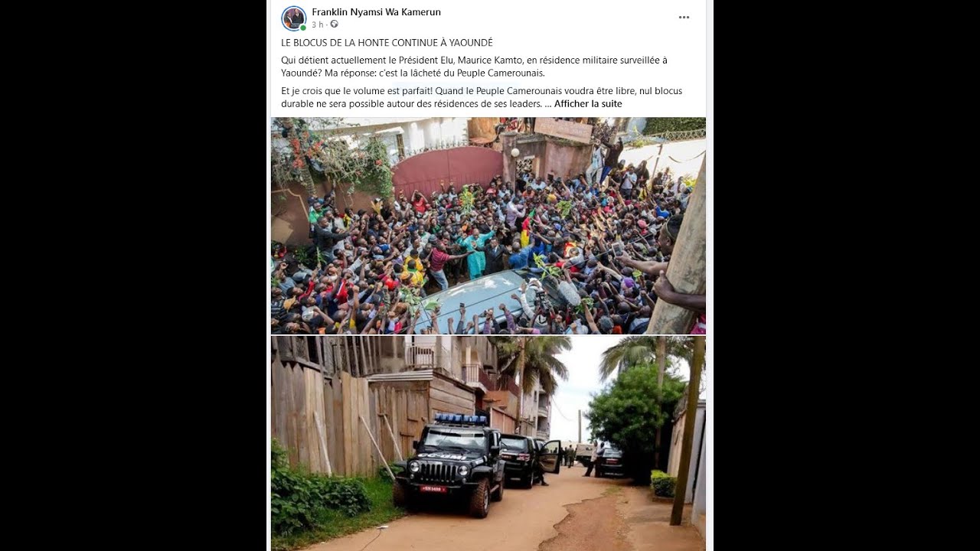
Task: Open the bottom photo of police jeeps
Action: (x=488, y=444)
